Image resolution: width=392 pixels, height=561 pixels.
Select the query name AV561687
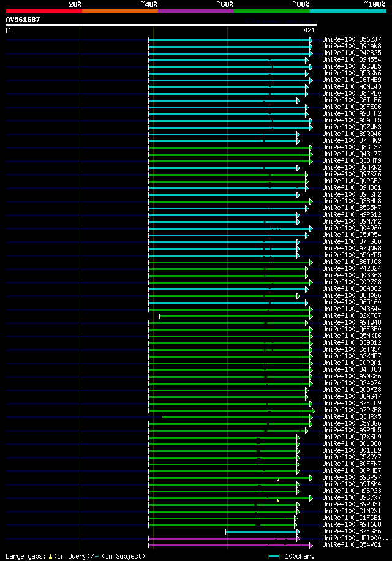pos(23,20)
